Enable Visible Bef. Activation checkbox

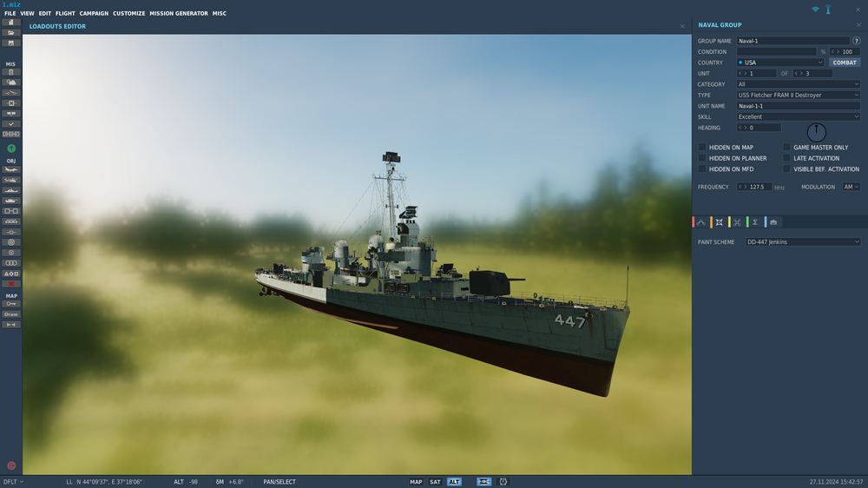tap(786, 169)
